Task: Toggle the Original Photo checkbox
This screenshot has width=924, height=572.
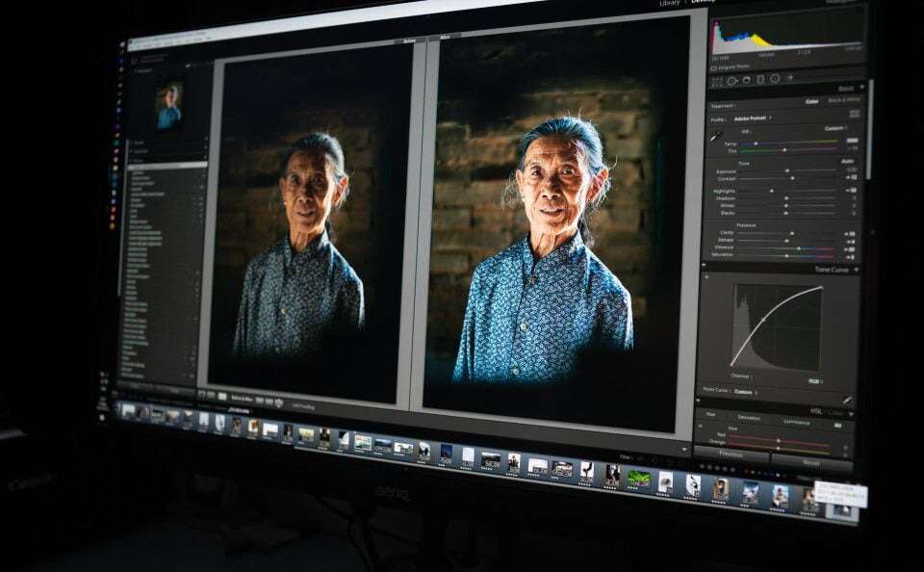Action: pyautogui.click(x=714, y=67)
